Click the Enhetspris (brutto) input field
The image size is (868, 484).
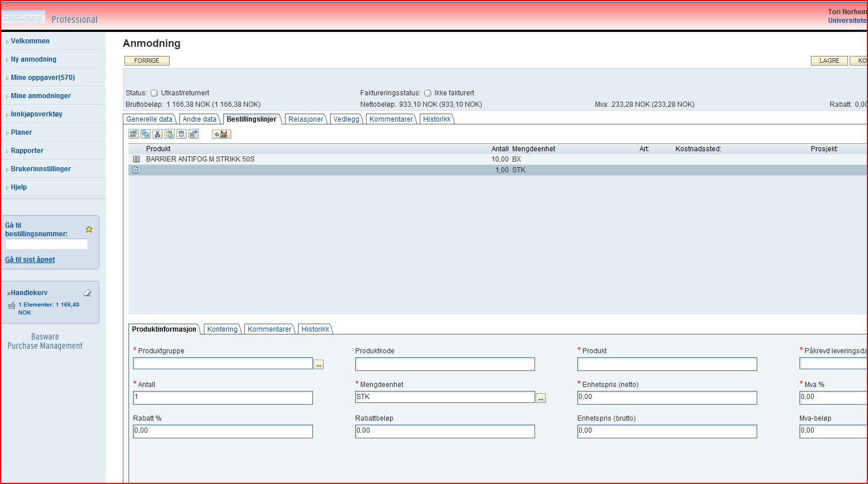667,431
